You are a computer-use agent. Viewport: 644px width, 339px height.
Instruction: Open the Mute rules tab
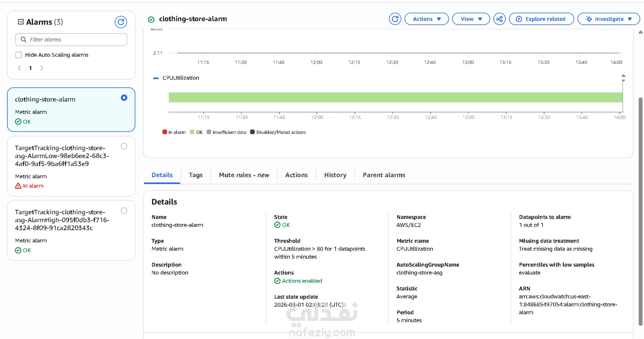point(244,175)
